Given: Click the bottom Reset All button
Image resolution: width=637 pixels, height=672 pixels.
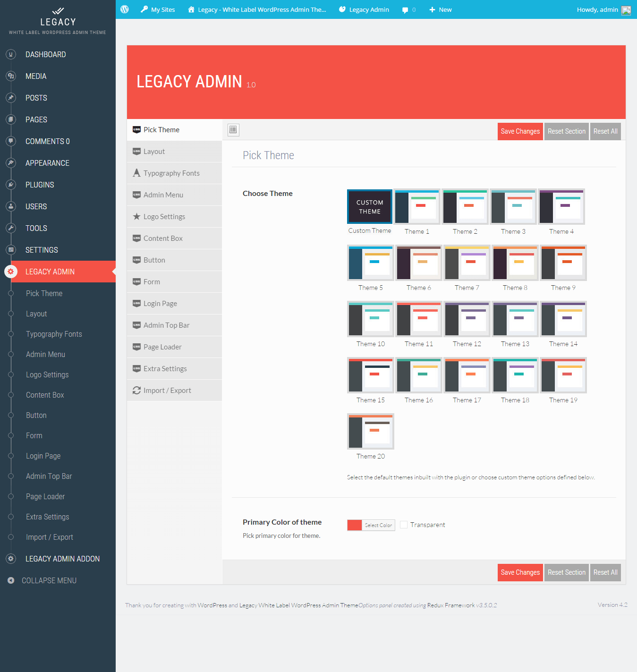Looking at the screenshot, I should (605, 572).
